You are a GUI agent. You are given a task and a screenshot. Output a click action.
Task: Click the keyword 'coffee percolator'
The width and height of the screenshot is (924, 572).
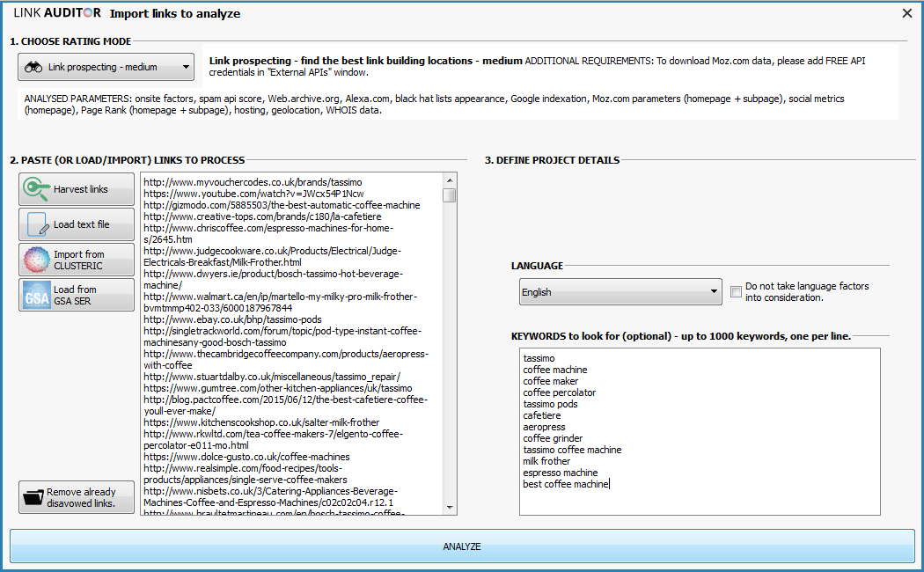(559, 392)
